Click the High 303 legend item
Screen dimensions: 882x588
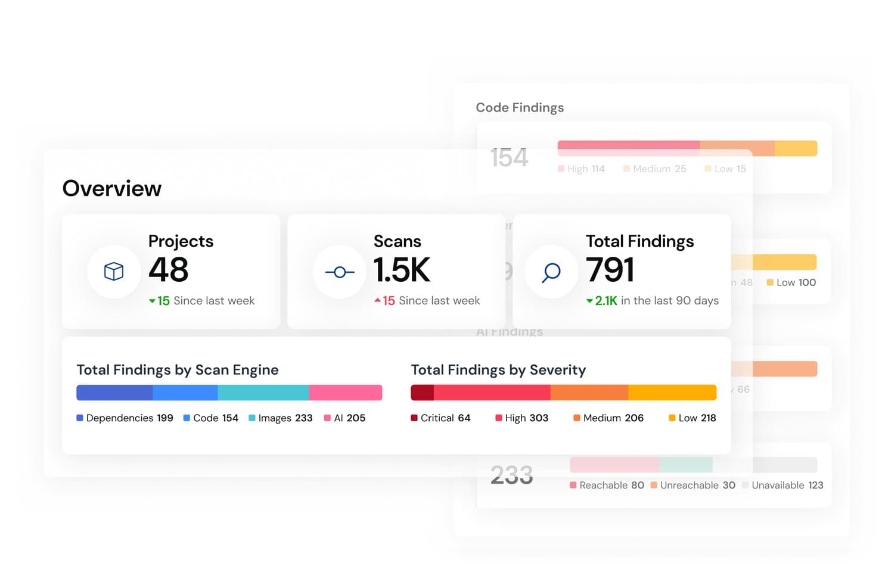coord(521,418)
